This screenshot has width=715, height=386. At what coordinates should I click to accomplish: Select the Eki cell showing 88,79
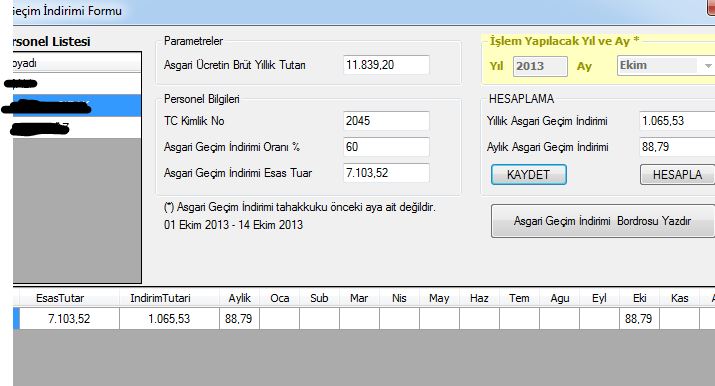coord(639,319)
